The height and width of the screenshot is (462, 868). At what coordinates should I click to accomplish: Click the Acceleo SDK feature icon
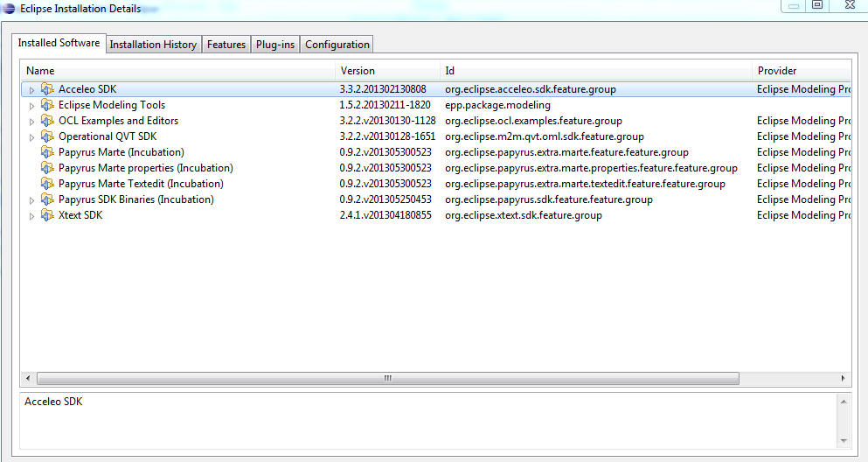[x=47, y=89]
